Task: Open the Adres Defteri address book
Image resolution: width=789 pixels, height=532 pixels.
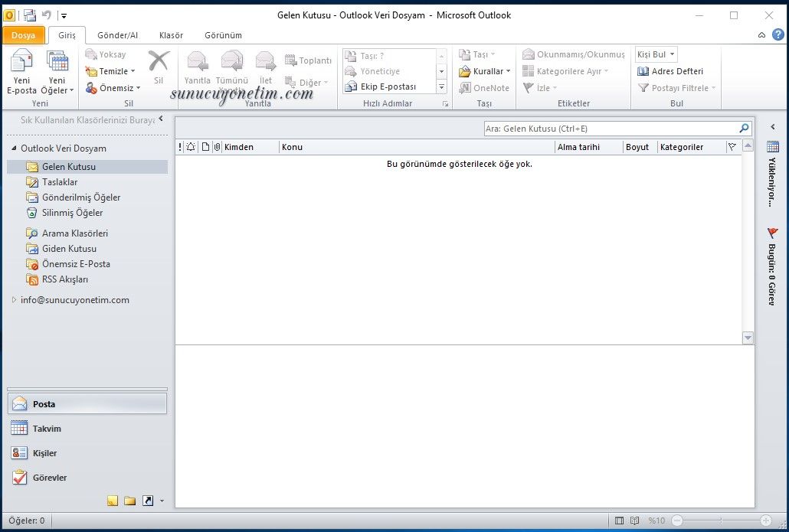Action: pos(670,71)
